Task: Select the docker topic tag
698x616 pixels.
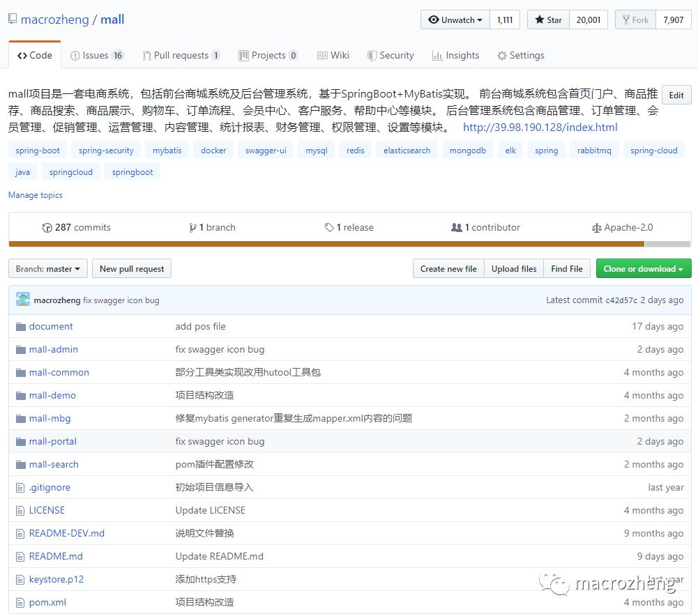Action: [x=213, y=151]
